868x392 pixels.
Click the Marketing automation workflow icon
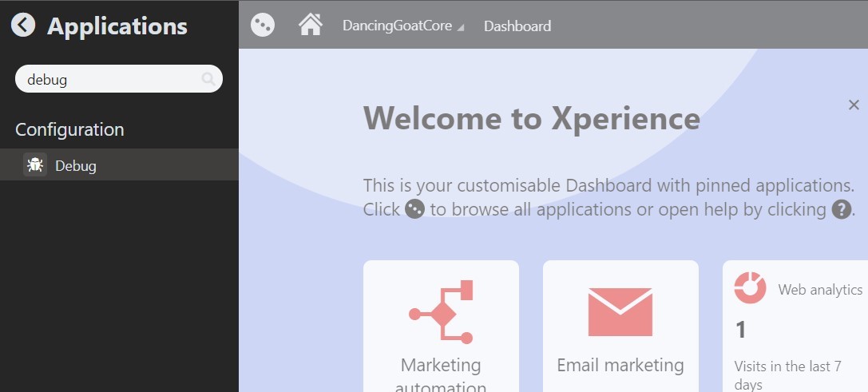pos(442,311)
